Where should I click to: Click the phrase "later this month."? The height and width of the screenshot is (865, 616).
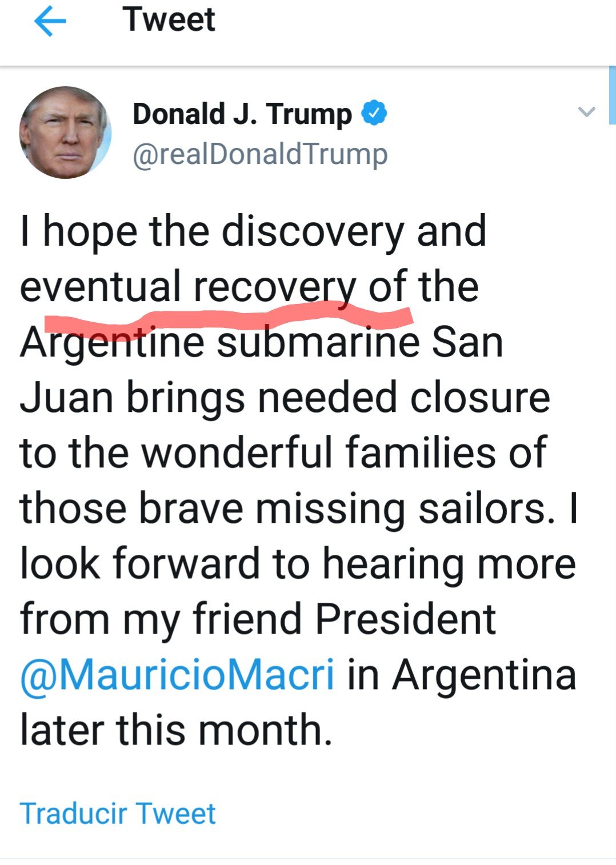[x=176, y=730]
